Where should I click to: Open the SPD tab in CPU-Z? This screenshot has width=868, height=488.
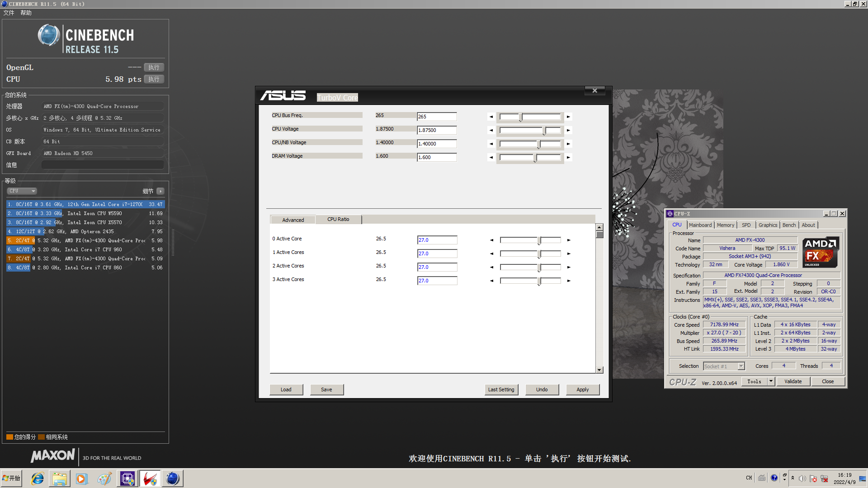point(746,225)
